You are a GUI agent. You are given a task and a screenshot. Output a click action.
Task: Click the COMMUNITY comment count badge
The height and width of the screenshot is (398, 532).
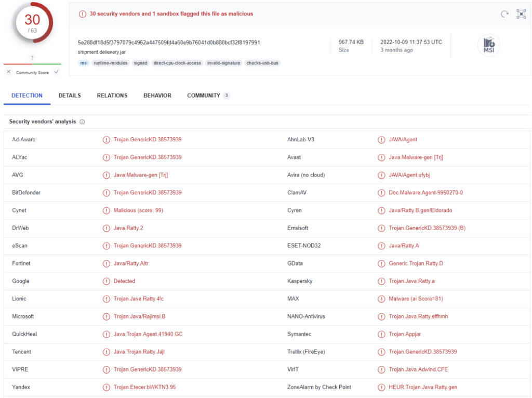click(x=227, y=96)
